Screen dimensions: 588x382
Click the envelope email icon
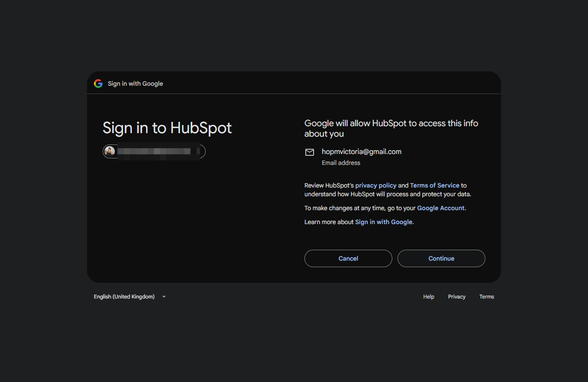pos(310,152)
